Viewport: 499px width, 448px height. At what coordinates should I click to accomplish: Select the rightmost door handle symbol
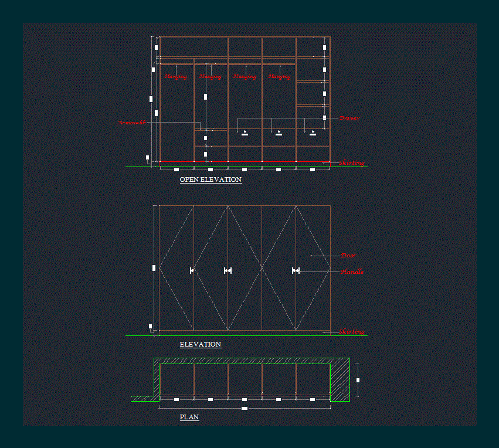coord(296,270)
